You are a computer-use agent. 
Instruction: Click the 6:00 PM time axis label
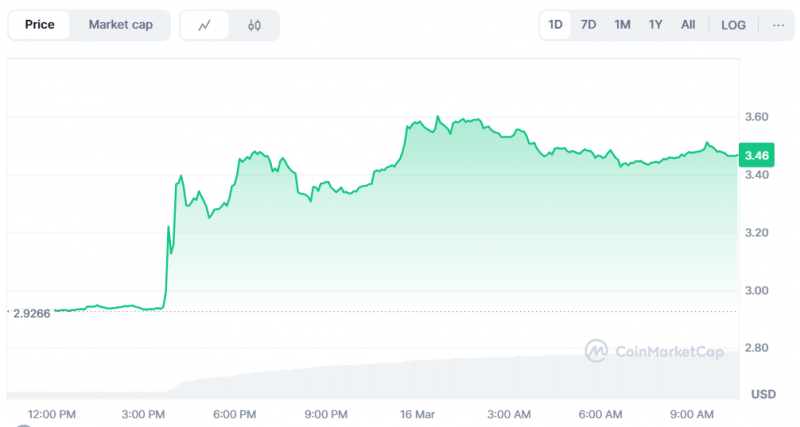tap(234, 414)
